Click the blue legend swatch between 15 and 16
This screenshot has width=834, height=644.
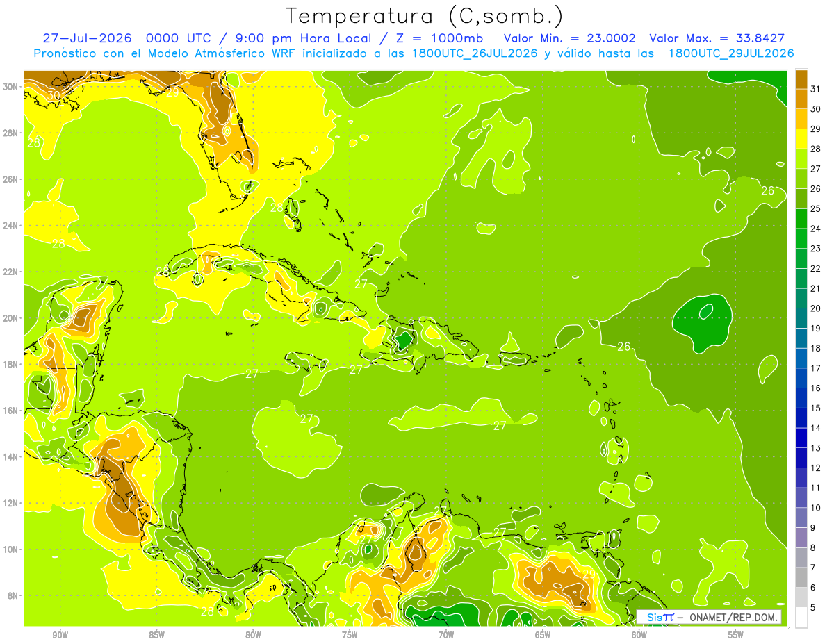click(801, 398)
